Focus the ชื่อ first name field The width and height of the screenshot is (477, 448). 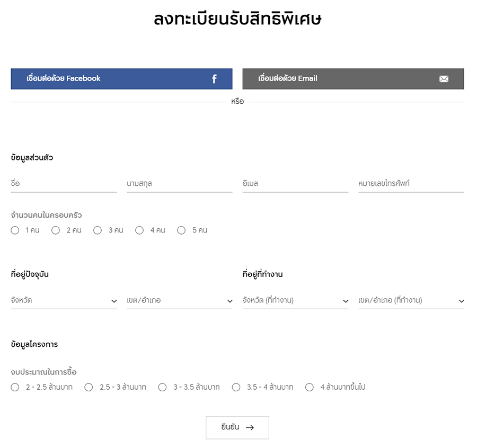(64, 184)
